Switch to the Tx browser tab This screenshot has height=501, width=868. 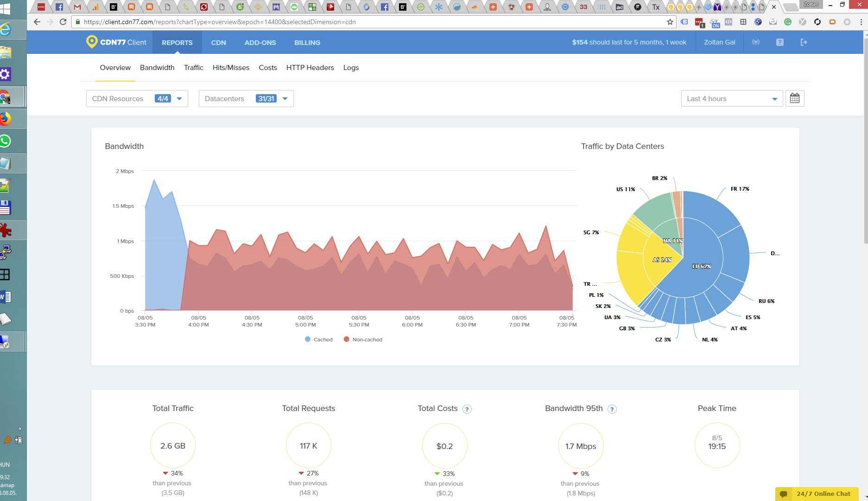point(656,7)
